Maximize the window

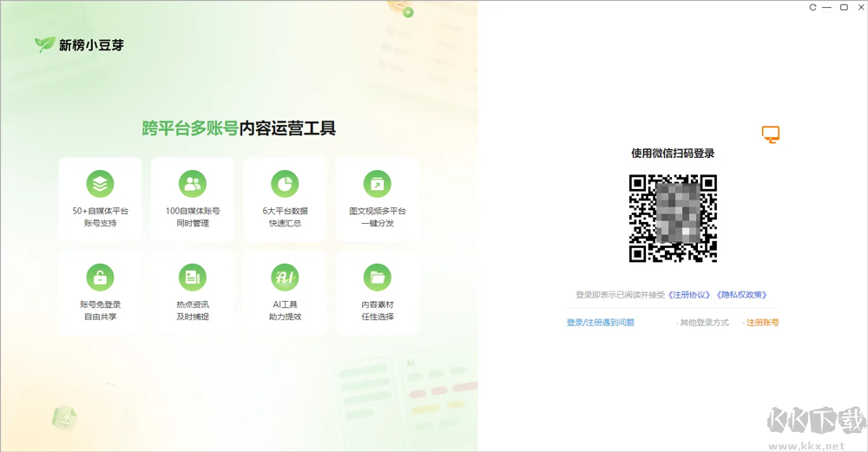click(x=845, y=7)
